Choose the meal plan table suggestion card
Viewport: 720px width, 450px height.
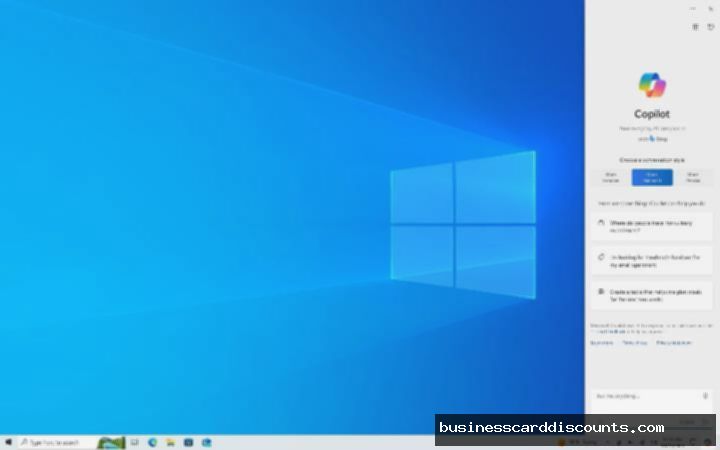click(x=652, y=295)
